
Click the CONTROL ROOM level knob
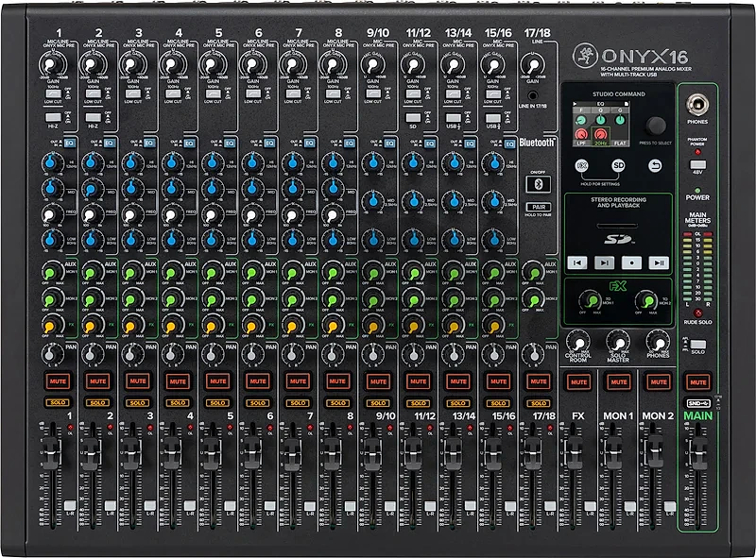click(x=578, y=342)
